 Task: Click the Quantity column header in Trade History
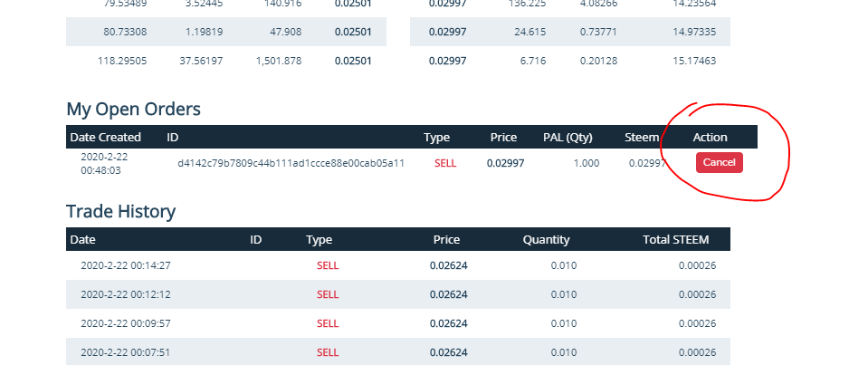546,240
